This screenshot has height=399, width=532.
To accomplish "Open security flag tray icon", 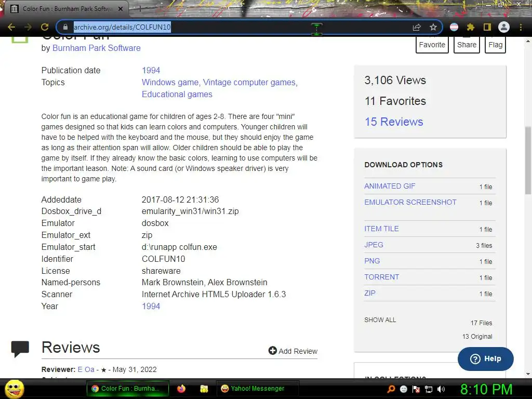I will 416,389.
